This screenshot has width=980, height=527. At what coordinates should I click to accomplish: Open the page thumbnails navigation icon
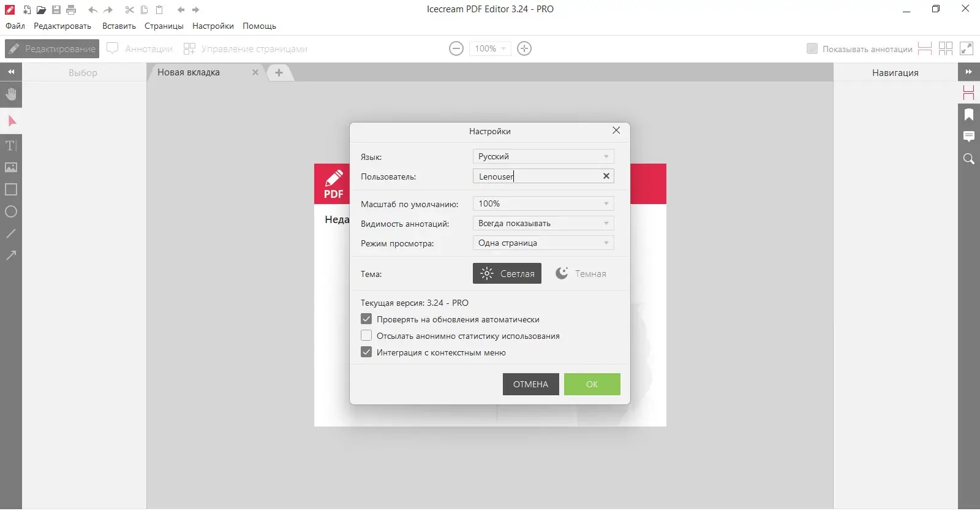[x=969, y=93]
